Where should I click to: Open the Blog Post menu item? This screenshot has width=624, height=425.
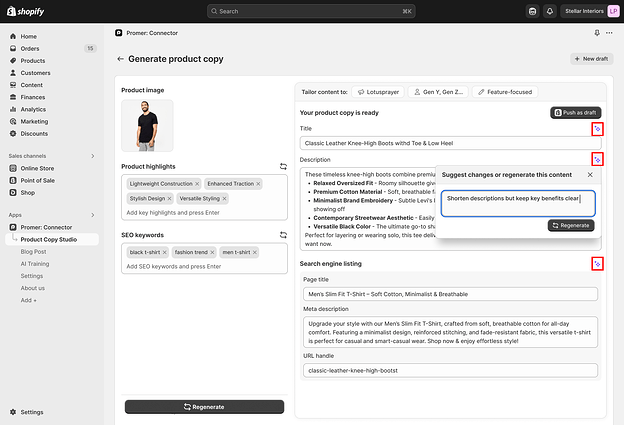[x=33, y=251]
